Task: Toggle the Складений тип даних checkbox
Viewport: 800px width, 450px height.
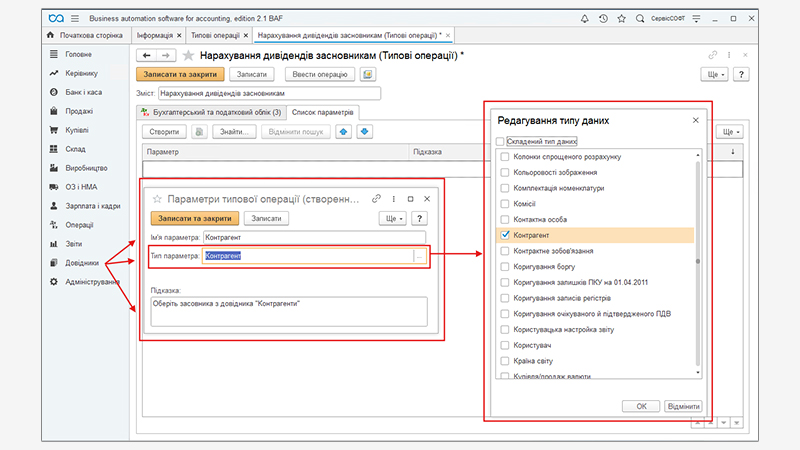Action: tap(501, 142)
